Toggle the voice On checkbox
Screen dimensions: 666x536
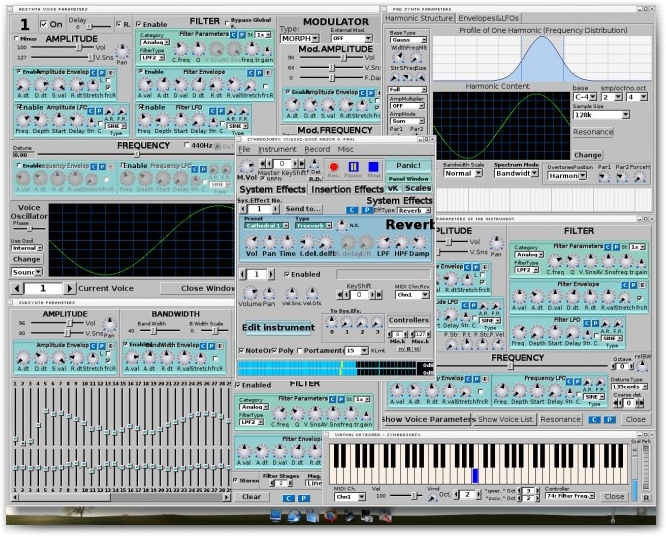pyautogui.click(x=43, y=24)
